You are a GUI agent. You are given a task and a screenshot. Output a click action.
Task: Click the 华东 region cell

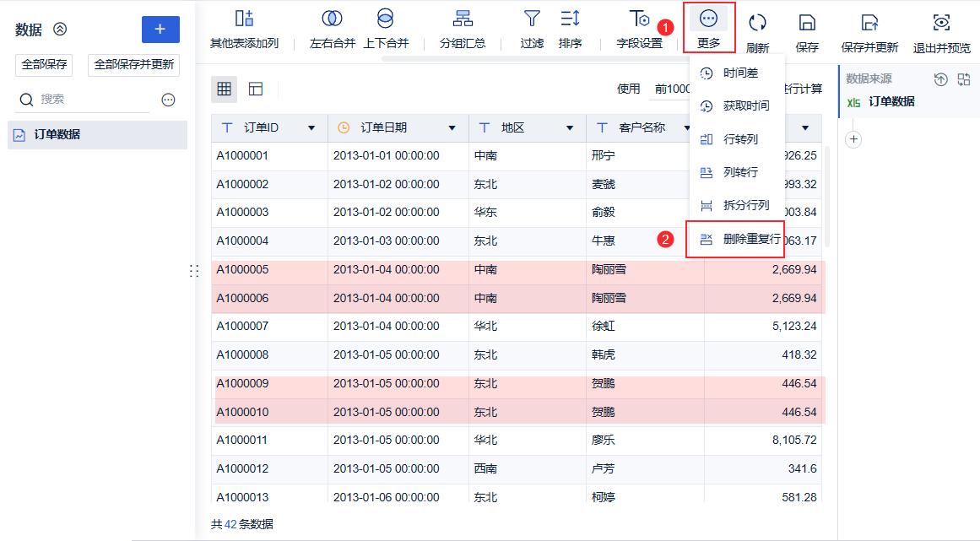(527, 213)
